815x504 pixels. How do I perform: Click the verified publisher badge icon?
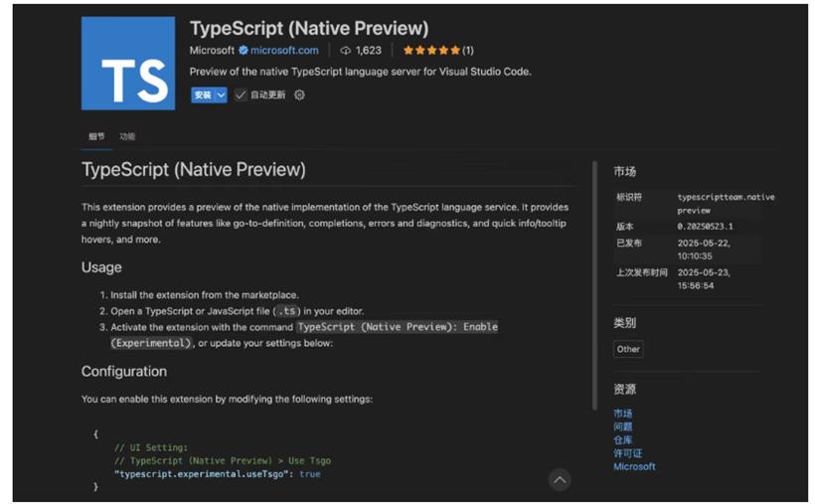[244, 51]
